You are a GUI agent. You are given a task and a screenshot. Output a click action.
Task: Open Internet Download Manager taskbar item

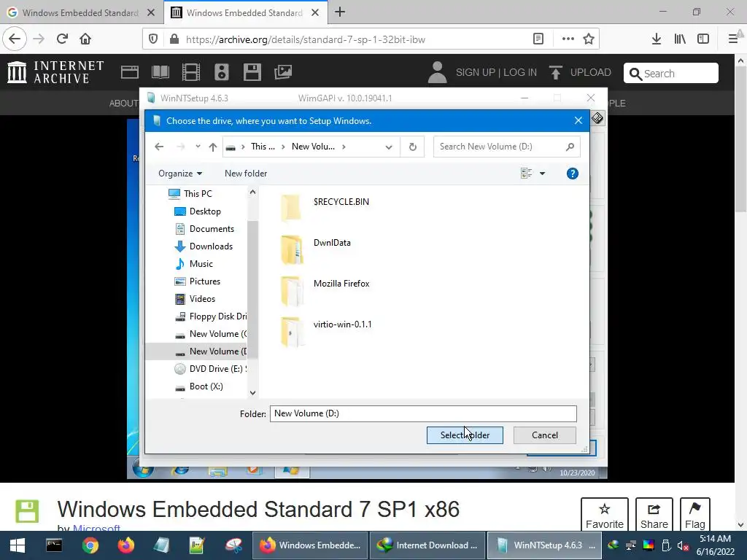[427, 545]
